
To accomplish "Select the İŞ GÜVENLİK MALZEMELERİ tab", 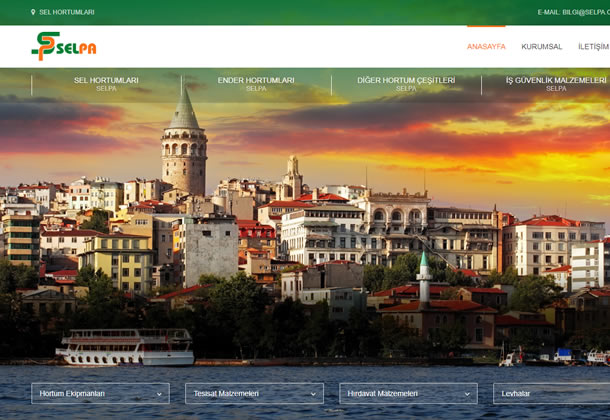I will tap(556, 84).
